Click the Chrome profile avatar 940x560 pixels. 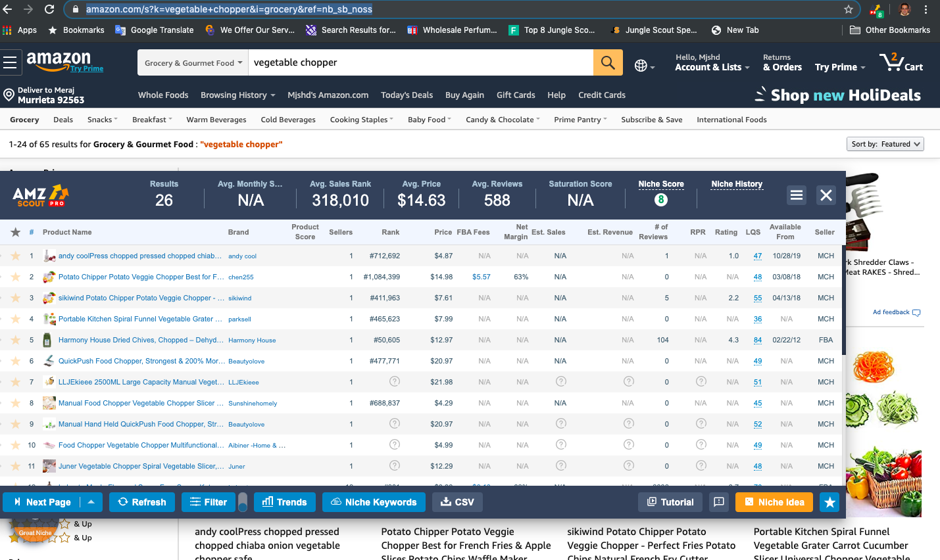pos(905,9)
